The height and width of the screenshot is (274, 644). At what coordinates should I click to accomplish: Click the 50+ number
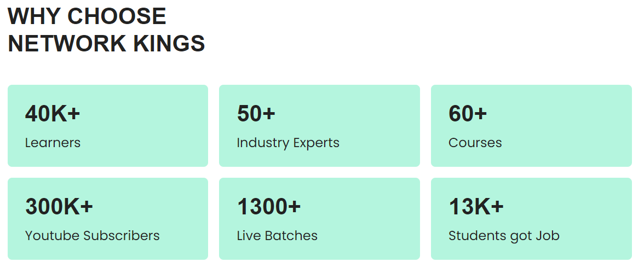pyautogui.click(x=256, y=113)
